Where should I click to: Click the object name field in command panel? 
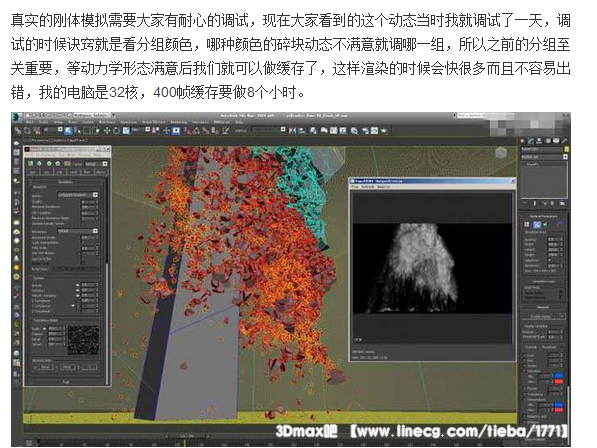click(x=541, y=149)
